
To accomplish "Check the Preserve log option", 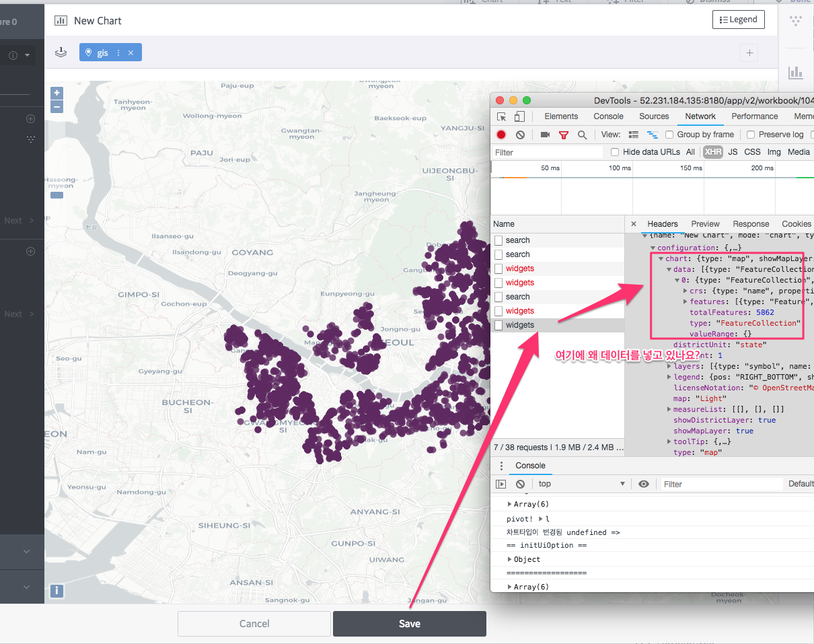I will [749, 134].
